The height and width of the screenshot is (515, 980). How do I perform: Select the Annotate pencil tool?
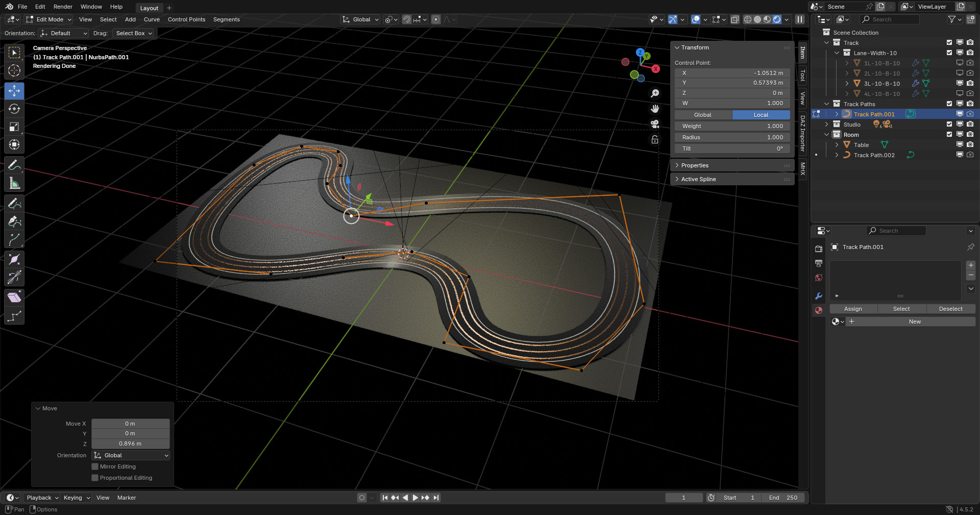[x=14, y=164]
